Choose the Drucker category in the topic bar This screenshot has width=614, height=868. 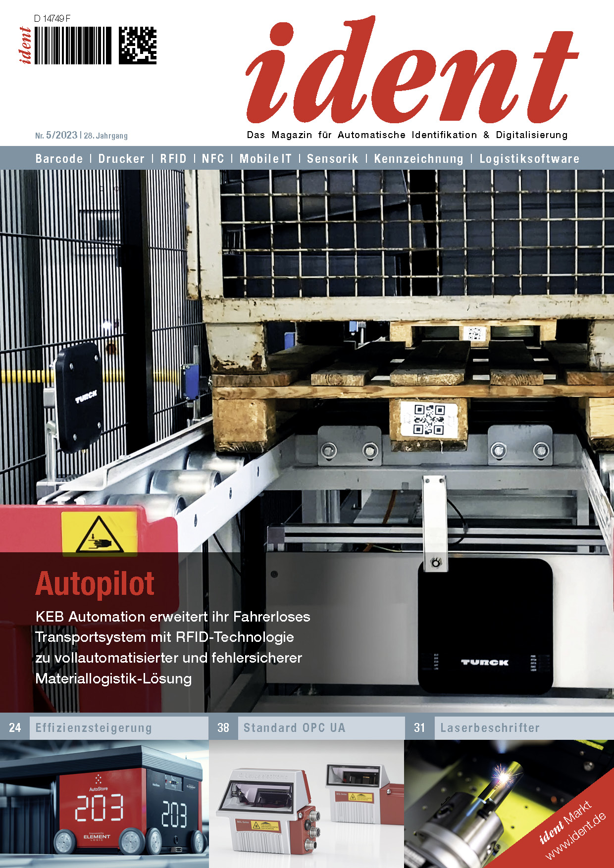(x=121, y=159)
